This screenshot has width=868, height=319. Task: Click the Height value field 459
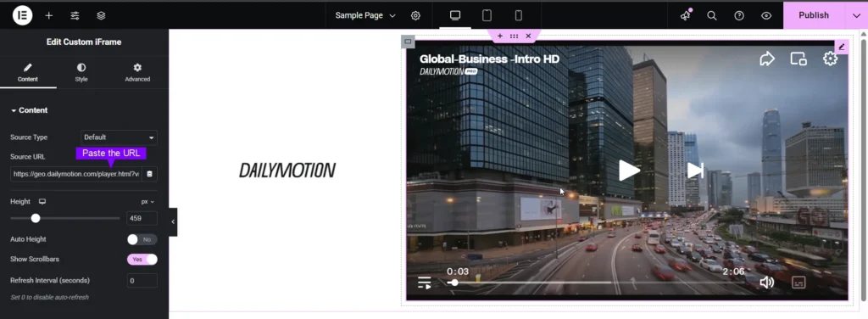click(142, 218)
